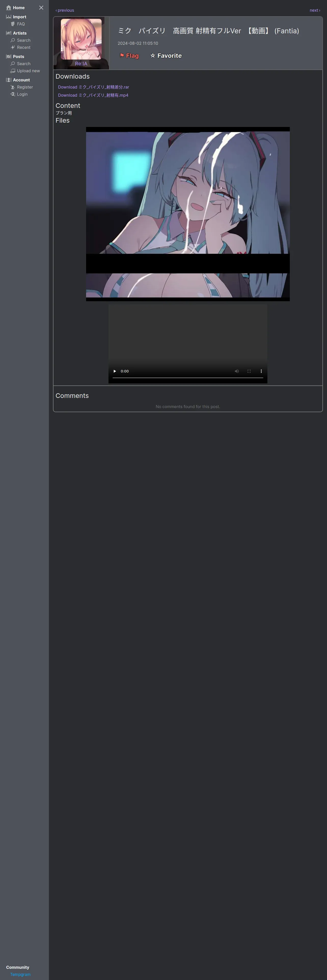Click the video progress bar

pyautogui.click(x=188, y=378)
